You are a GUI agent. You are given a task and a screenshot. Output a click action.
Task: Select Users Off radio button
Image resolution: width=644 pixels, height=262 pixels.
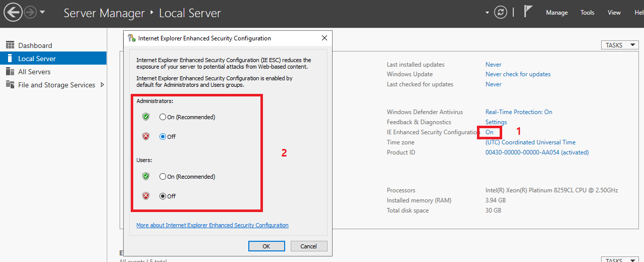pos(163,196)
